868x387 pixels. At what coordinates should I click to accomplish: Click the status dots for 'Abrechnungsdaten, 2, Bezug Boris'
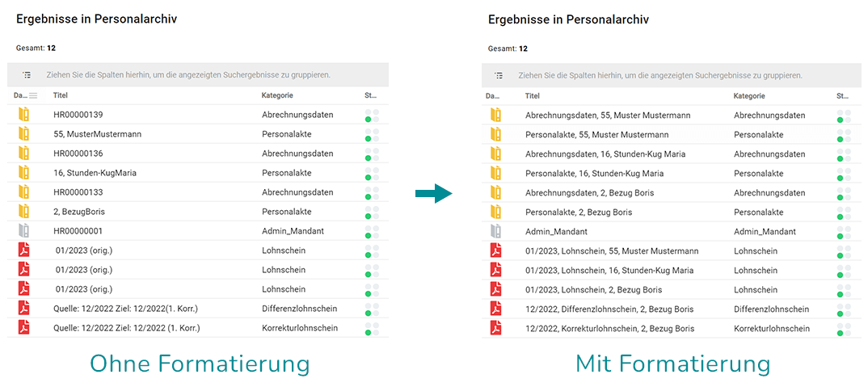pyautogui.click(x=844, y=193)
